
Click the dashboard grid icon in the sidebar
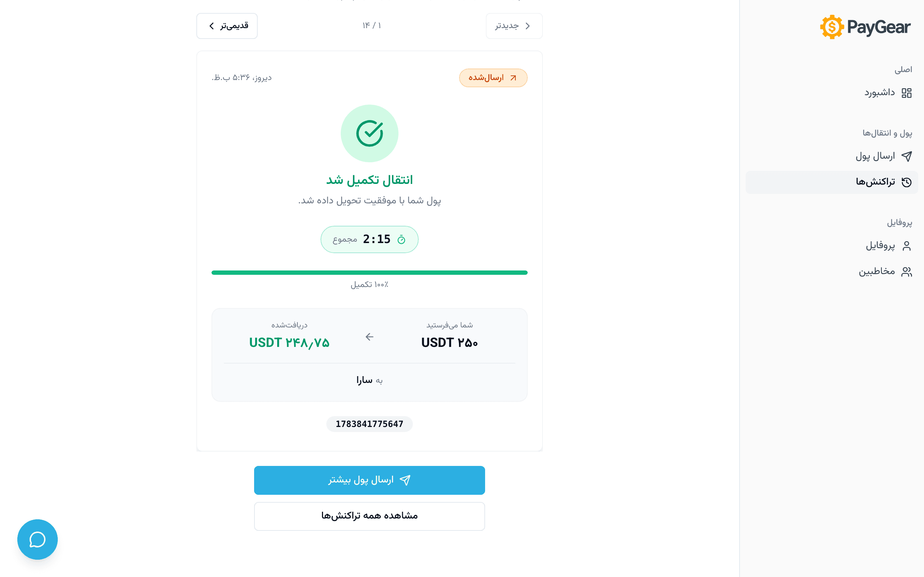pyautogui.click(x=906, y=93)
